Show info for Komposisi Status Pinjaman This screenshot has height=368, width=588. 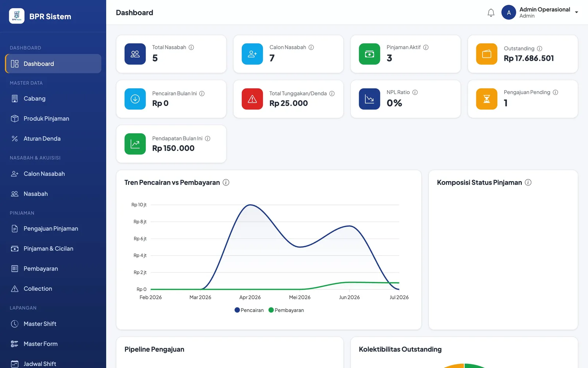coord(528,183)
